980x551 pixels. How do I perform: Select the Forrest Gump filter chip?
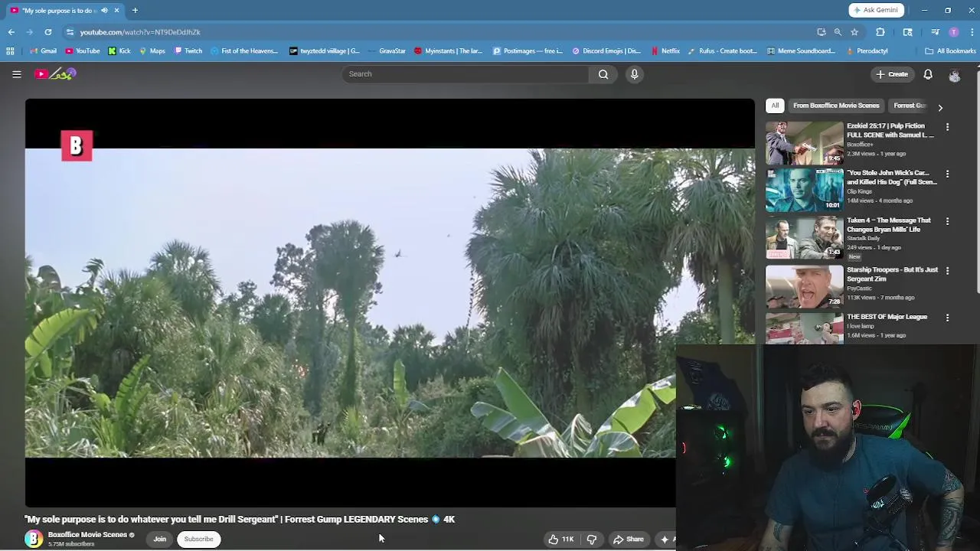[910, 106]
